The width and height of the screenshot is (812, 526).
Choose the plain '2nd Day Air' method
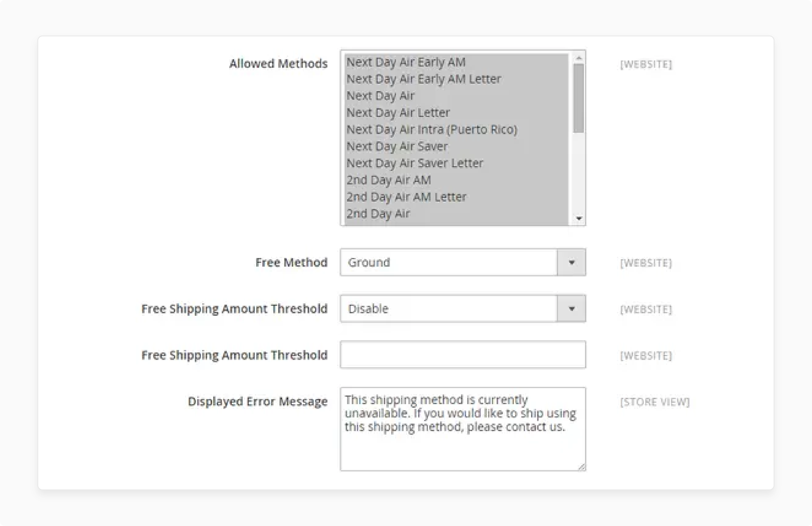click(x=456, y=214)
